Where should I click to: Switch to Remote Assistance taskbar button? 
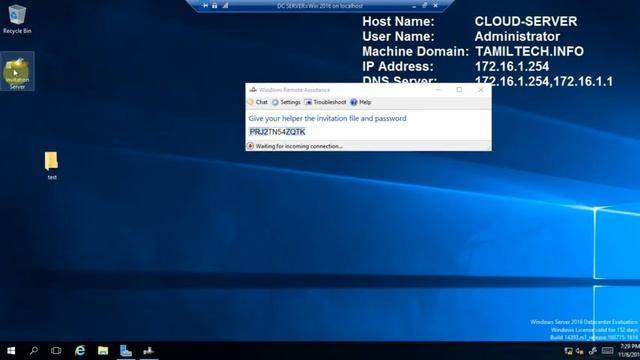point(149,351)
